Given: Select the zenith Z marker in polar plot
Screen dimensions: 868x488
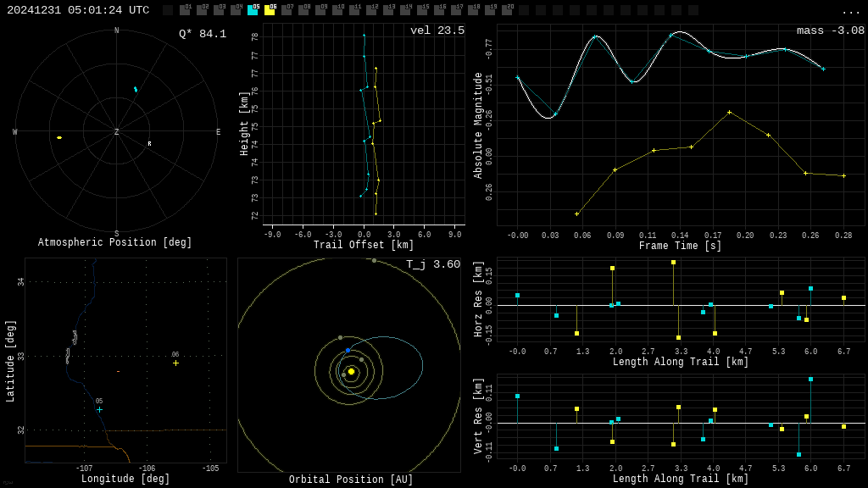Looking at the screenshot, I should (117, 132).
